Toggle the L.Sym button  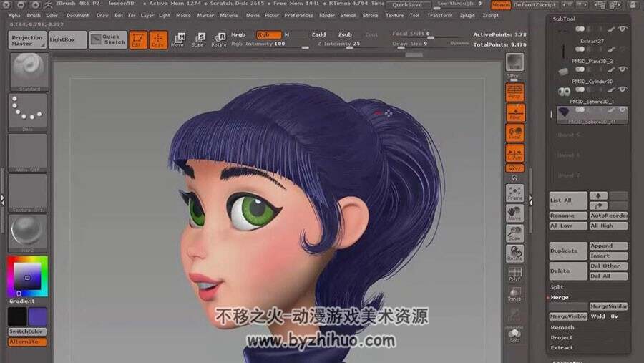point(514,153)
